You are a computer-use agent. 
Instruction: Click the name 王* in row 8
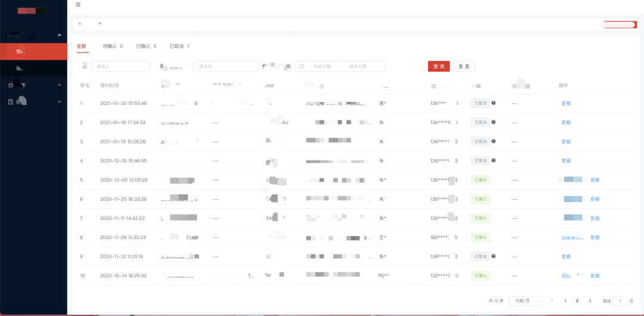382,237
